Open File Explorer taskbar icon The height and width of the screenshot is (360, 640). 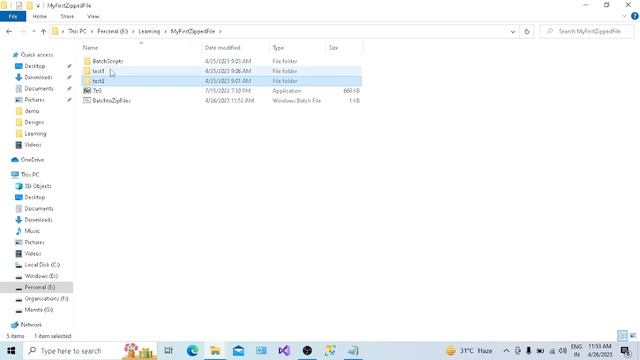[215, 351]
